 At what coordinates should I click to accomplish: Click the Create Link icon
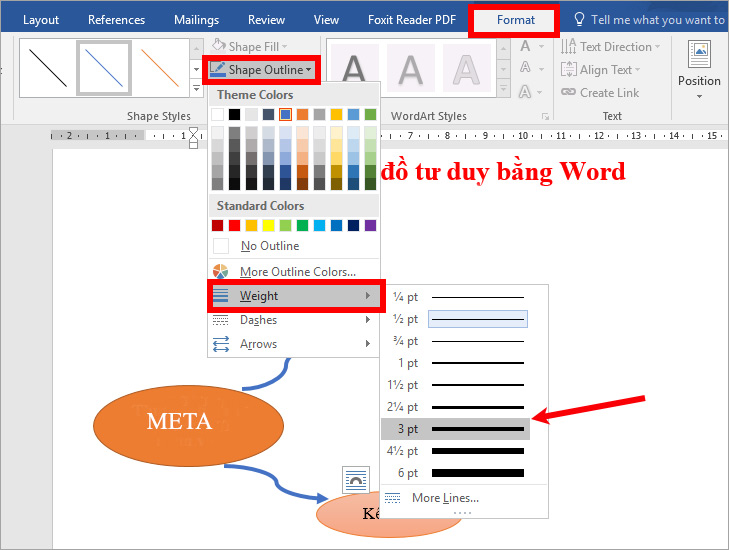568,93
